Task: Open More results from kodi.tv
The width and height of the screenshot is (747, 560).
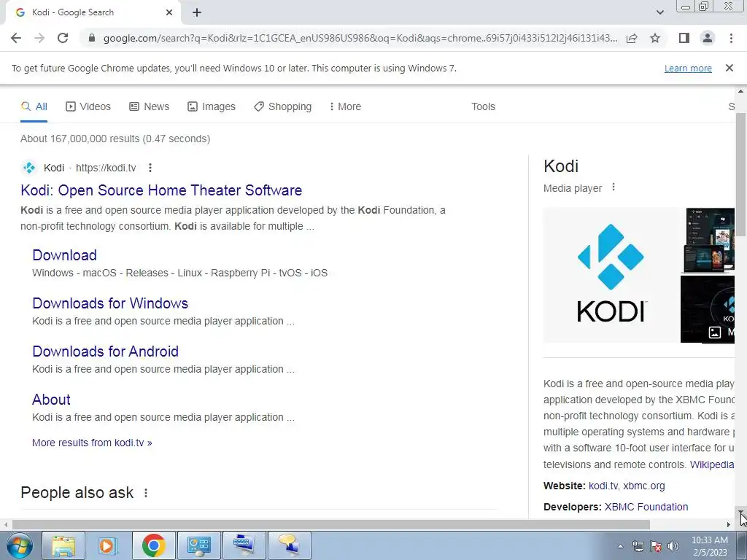Action: click(x=92, y=443)
